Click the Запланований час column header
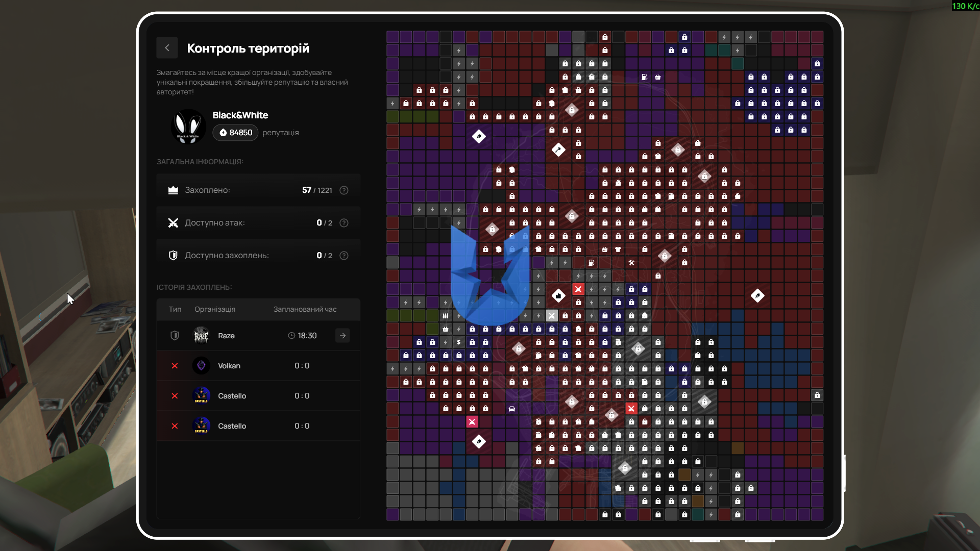Screen dimensions: 980x551 tap(305, 309)
